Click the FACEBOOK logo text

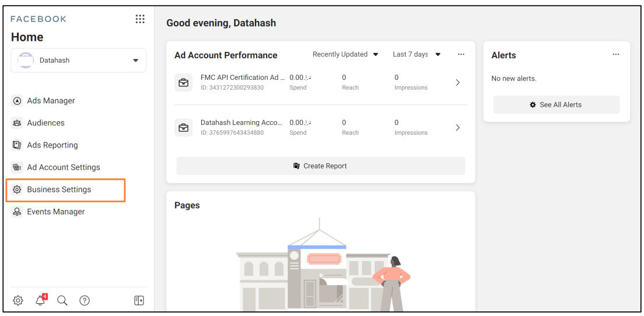(38, 19)
